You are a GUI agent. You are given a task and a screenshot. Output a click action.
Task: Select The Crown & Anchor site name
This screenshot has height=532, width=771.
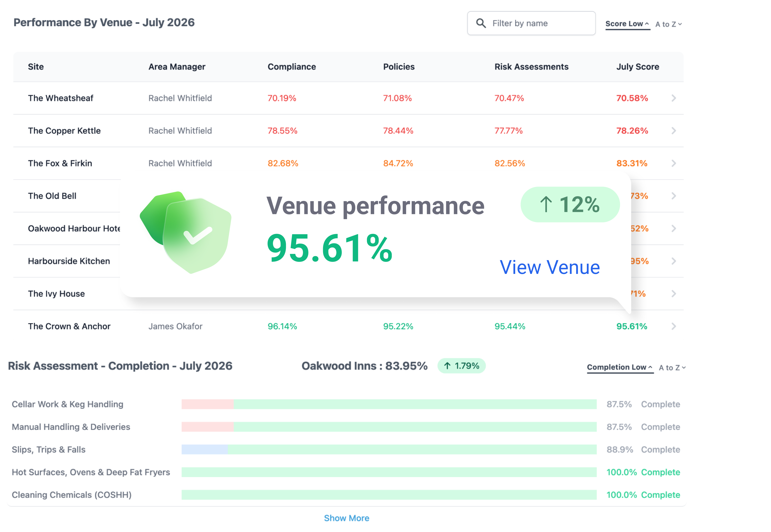click(x=69, y=326)
